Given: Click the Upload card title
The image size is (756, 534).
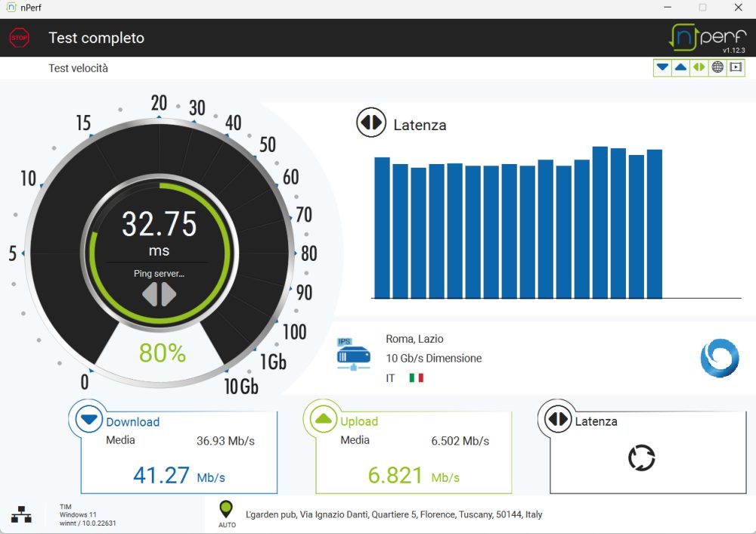Looking at the screenshot, I should coord(359,421).
